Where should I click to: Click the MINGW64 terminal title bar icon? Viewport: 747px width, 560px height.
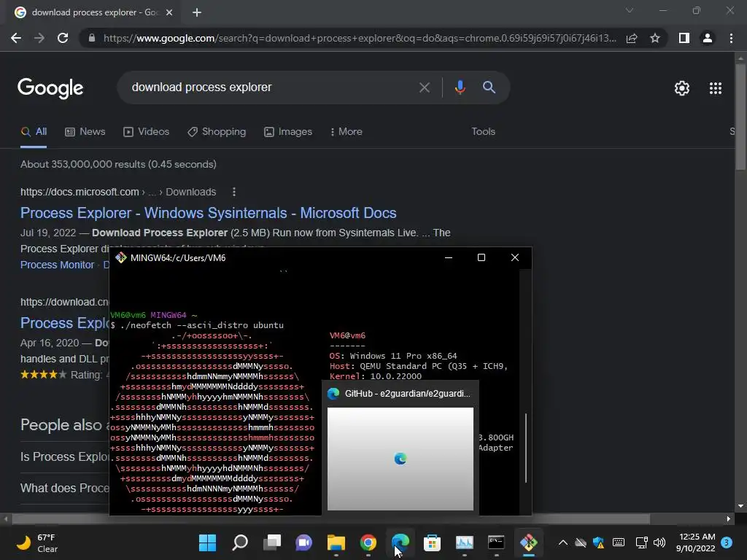pos(121,257)
